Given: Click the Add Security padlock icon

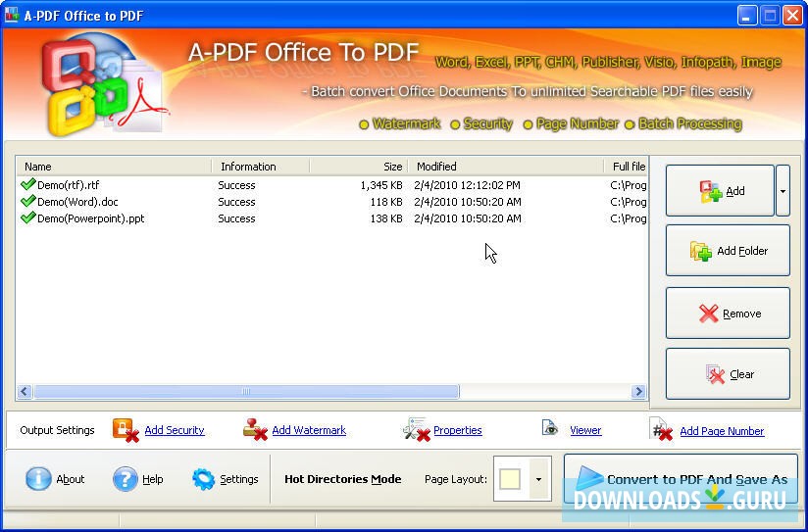Looking at the screenshot, I should tap(126, 430).
